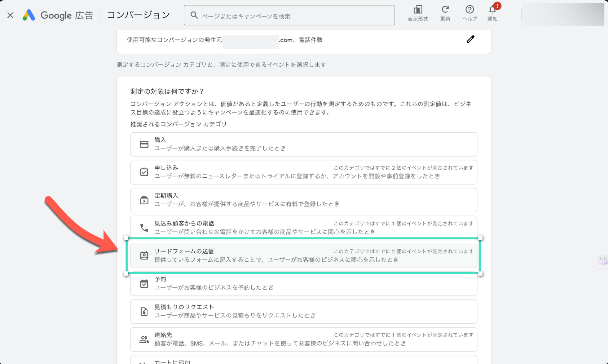Select the カートに追加 category
Image resolution: width=608 pixels, height=364 pixels.
click(x=303, y=360)
